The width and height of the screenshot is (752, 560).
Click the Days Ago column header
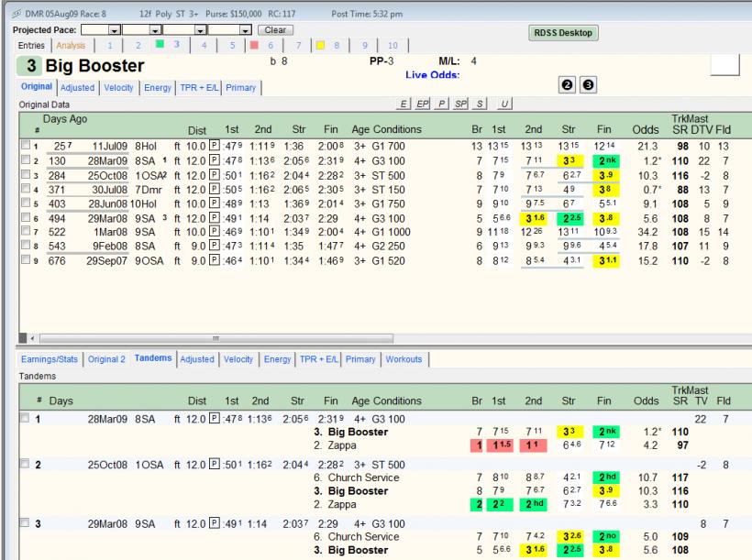point(65,119)
